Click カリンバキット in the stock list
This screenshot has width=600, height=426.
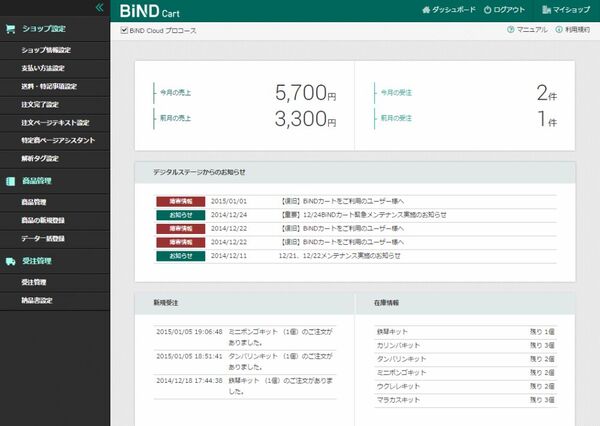pyautogui.click(x=398, y=346)
